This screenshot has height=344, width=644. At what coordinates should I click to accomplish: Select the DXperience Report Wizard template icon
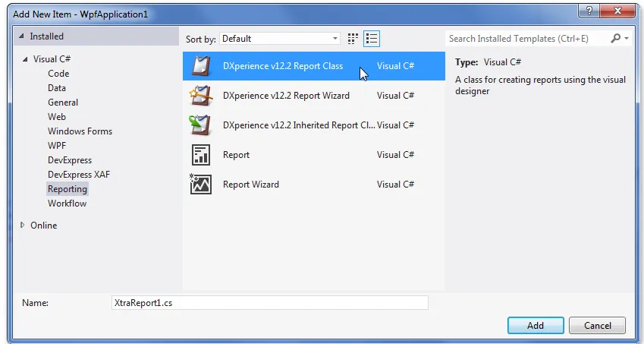[x=201, y=96]
